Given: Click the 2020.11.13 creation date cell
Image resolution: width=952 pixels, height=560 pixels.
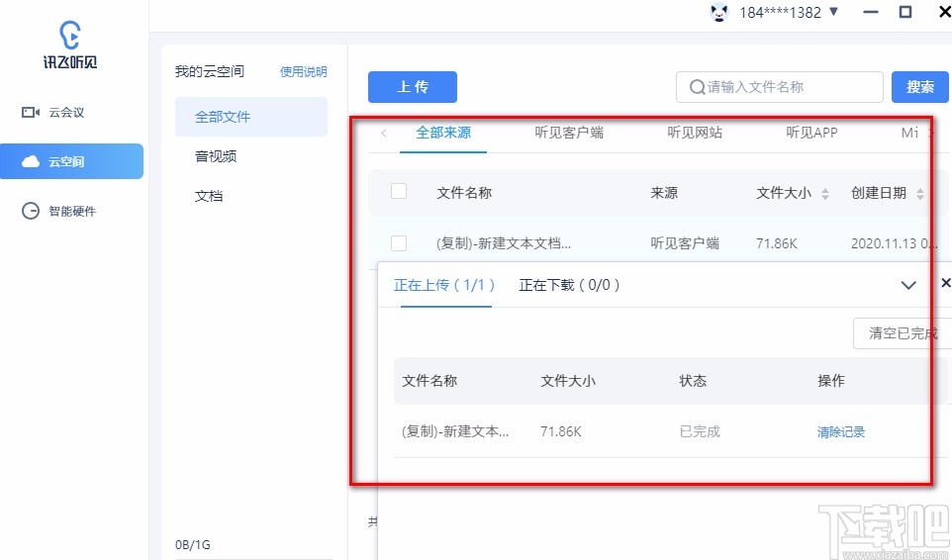Looking at the screenshot, I should click(x=897, y=244).
